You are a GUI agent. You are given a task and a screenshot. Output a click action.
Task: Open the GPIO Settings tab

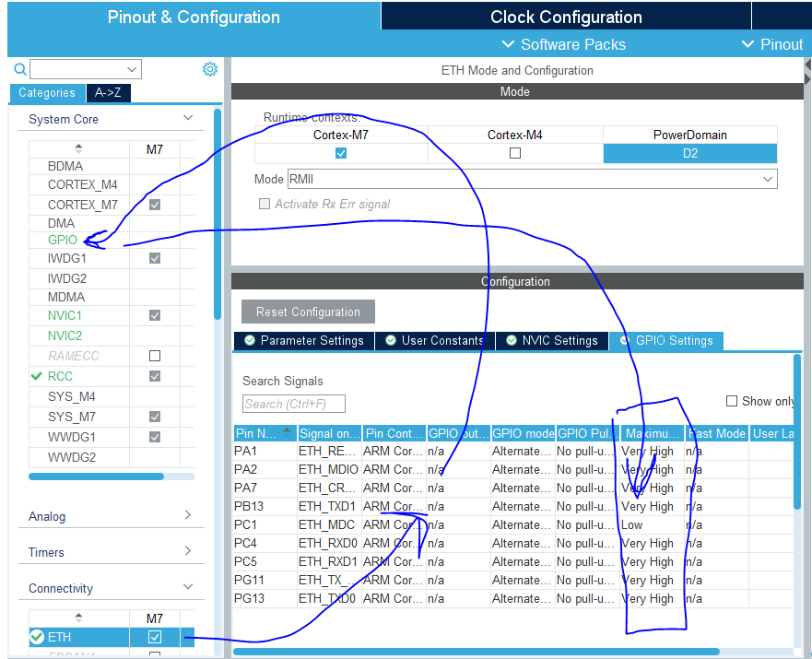[666, 341]
